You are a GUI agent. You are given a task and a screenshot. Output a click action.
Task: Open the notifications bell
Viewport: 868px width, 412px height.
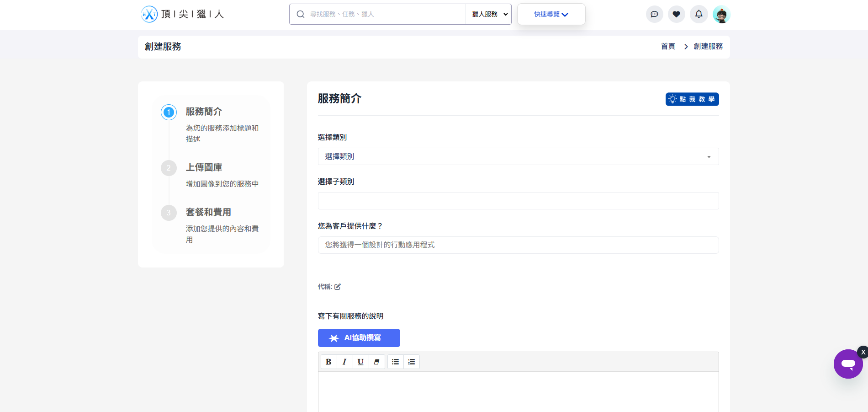[699, 14]
